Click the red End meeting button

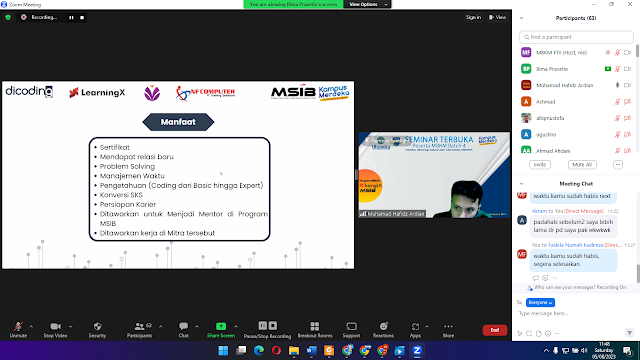(495, 330)
